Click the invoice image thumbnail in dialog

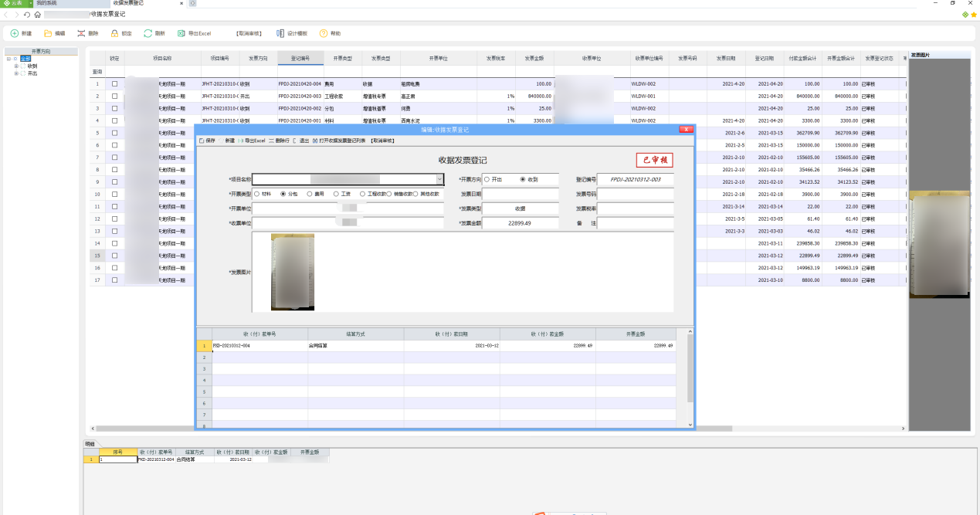[293, 272]
